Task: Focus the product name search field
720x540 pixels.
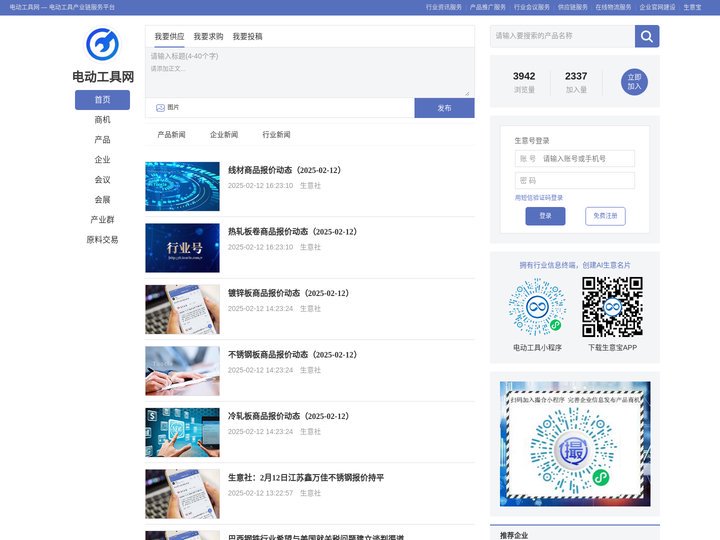Action: [x=562, y=36]
